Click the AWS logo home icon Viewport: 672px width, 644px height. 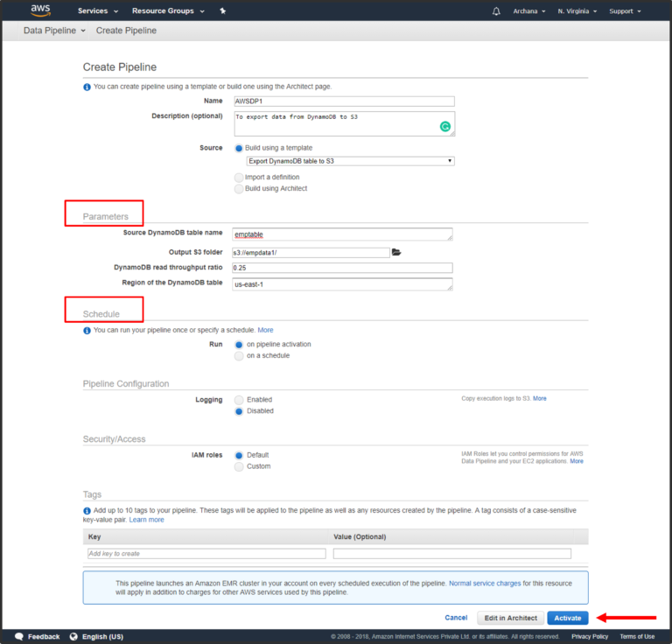pos(40,10)
